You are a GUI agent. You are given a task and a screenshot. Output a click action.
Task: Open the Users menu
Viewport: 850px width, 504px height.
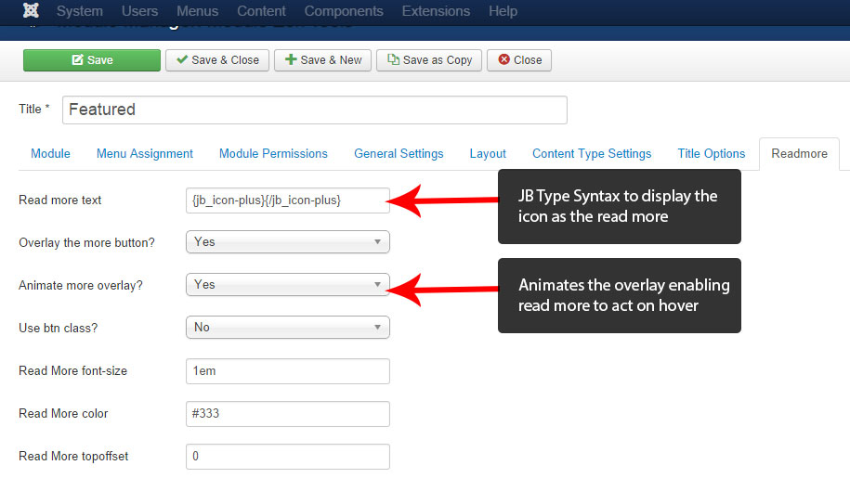pyautogui.click(x=139, y=11)
